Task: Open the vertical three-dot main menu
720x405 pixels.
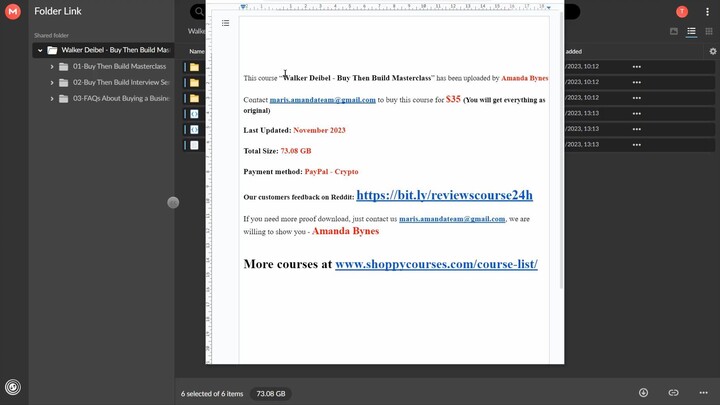Action: click(x=706, y=12)
